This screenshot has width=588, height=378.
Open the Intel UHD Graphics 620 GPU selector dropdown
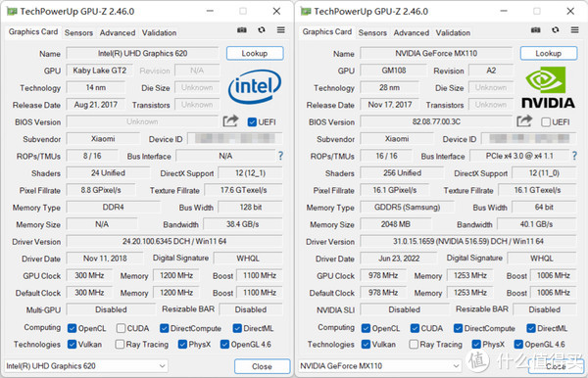pos(86,366)
